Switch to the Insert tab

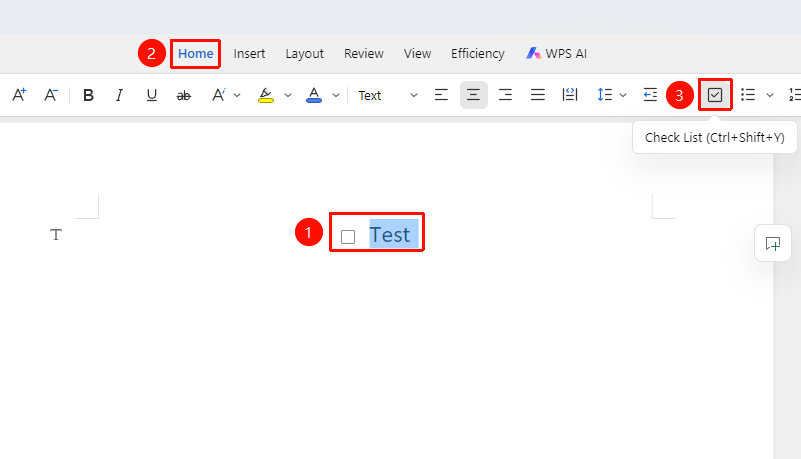249,54
